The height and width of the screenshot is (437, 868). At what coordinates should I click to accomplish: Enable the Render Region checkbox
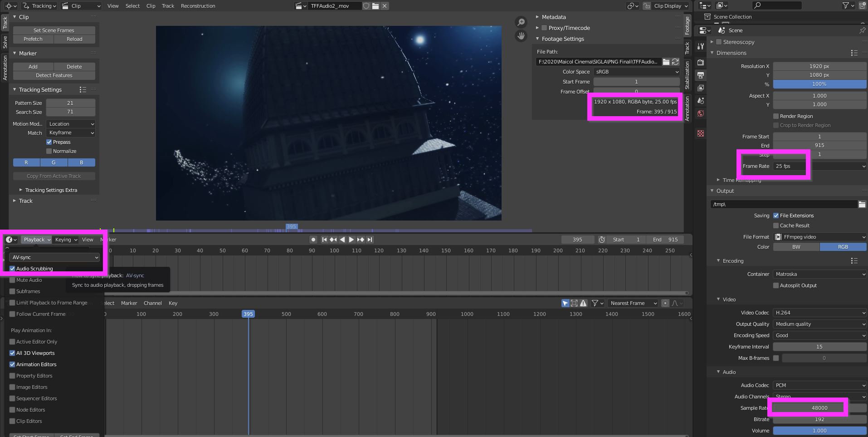click(776, 116)
